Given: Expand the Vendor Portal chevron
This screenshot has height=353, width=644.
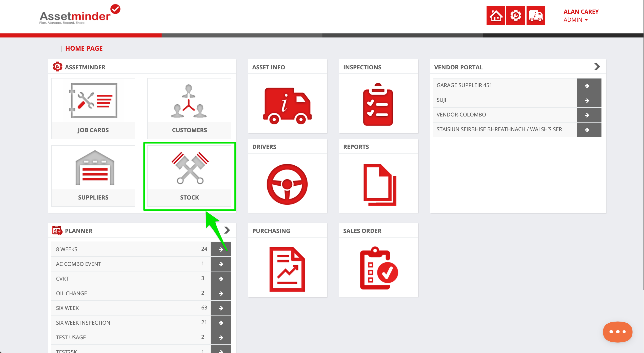Looking at the screenshot, I should (x=597, y=67).
